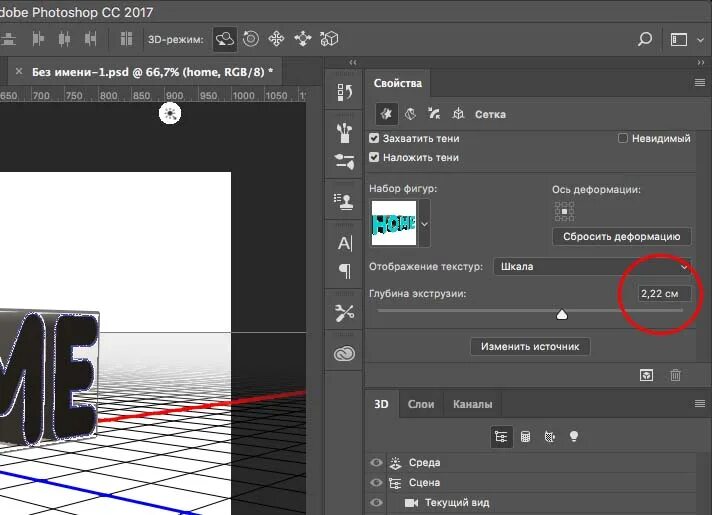The image size is (712, 515).
Task: Toggle Текущий вид visibility eye
Action: click(376, 503)
